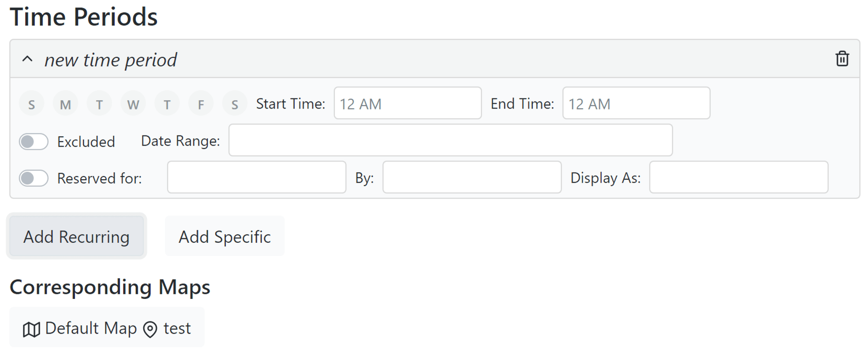The image size is (868, 354).
Task: Delete the new time period
Action: tap(842, 59)
